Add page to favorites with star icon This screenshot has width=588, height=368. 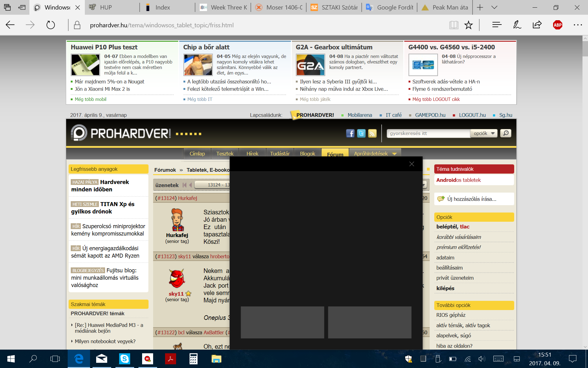coord(468,25)
